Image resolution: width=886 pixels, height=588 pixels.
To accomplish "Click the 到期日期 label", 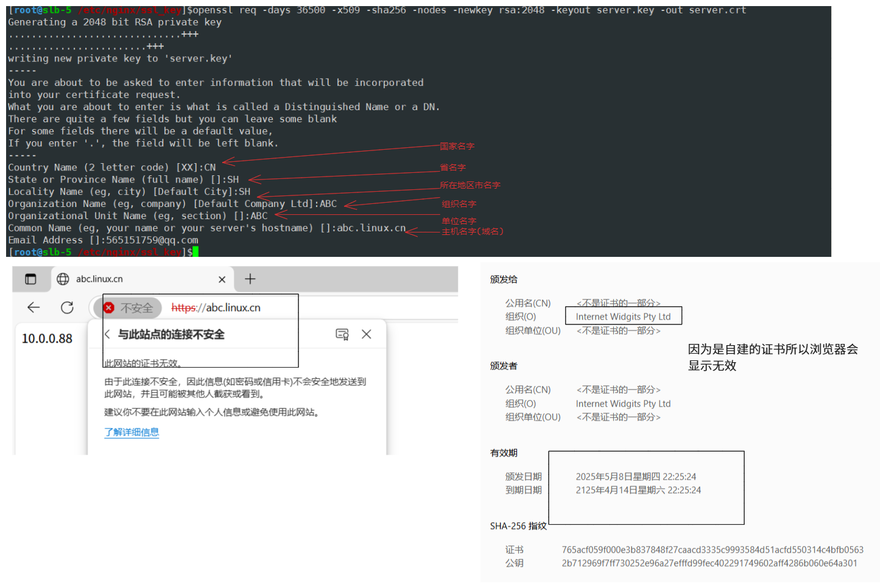I will [x=523, y=490].
